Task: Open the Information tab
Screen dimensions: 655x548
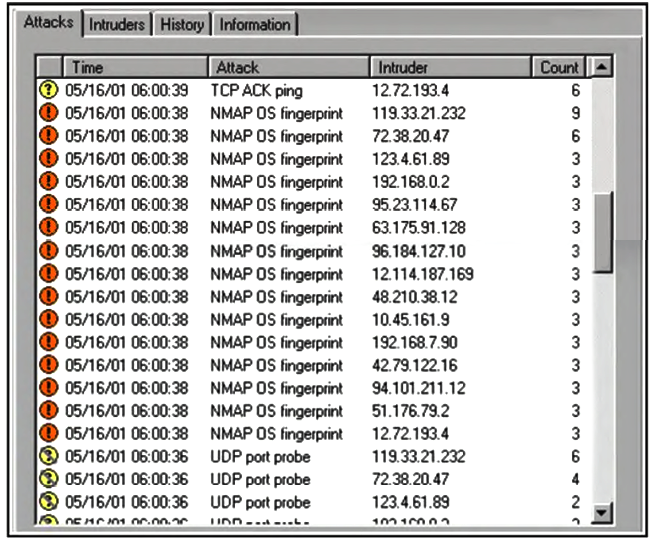Action: 255,25
